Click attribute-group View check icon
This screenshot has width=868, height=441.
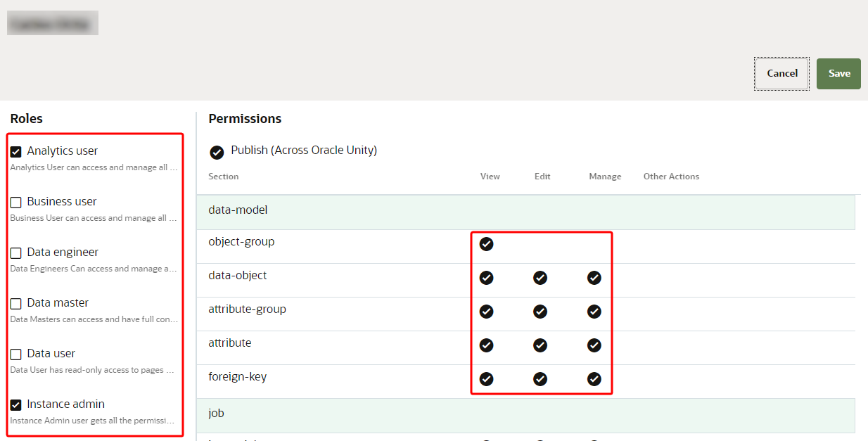(x=486, y=312)
